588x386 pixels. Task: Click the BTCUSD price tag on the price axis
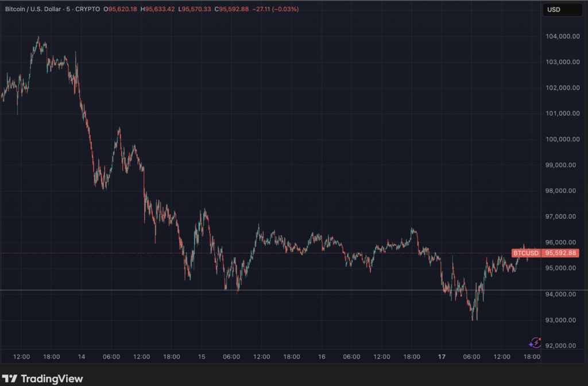[x=526, y=253]
